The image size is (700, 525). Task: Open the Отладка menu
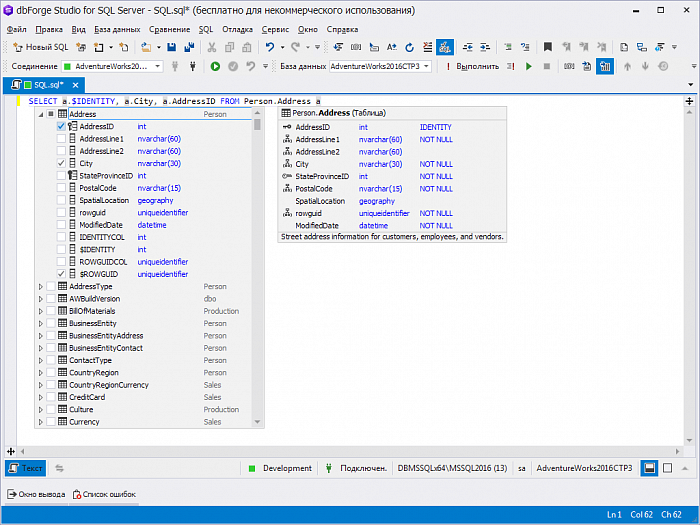(238, 29)
